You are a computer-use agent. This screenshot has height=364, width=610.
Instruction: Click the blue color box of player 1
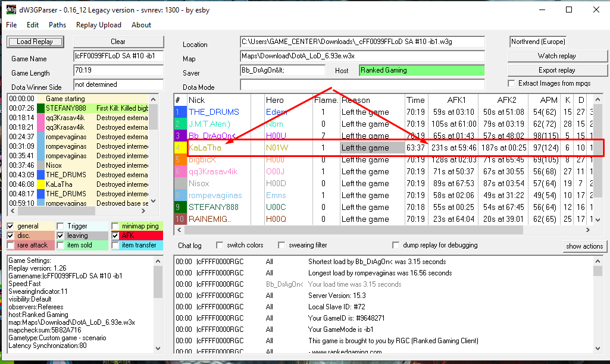point(180,112)
